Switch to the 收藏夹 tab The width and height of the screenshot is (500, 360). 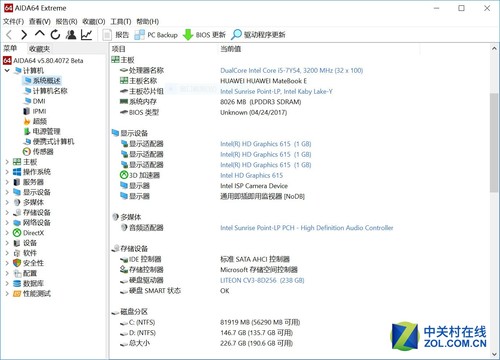(39, 49)
